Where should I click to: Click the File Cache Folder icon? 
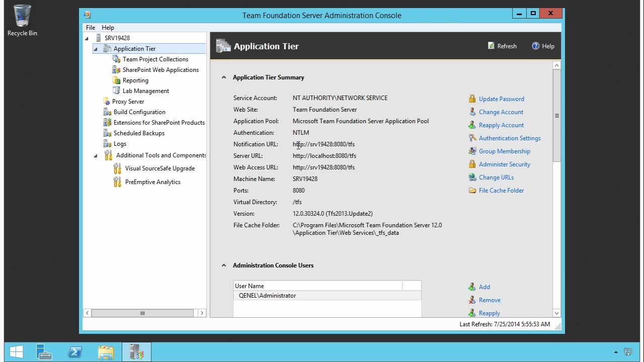point(472,191)
